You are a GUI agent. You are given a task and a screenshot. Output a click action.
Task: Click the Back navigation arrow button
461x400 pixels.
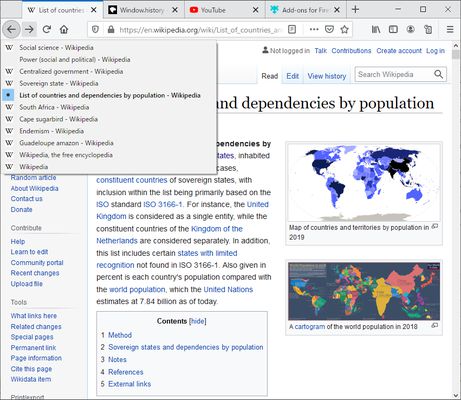[11, 30]
